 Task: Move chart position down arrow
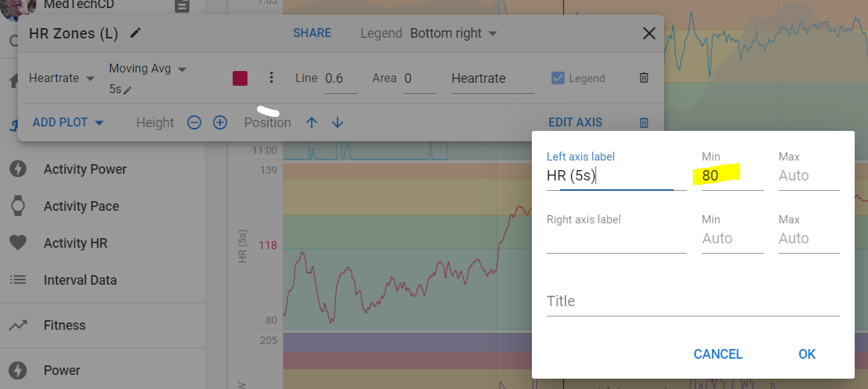click(338, 123)
